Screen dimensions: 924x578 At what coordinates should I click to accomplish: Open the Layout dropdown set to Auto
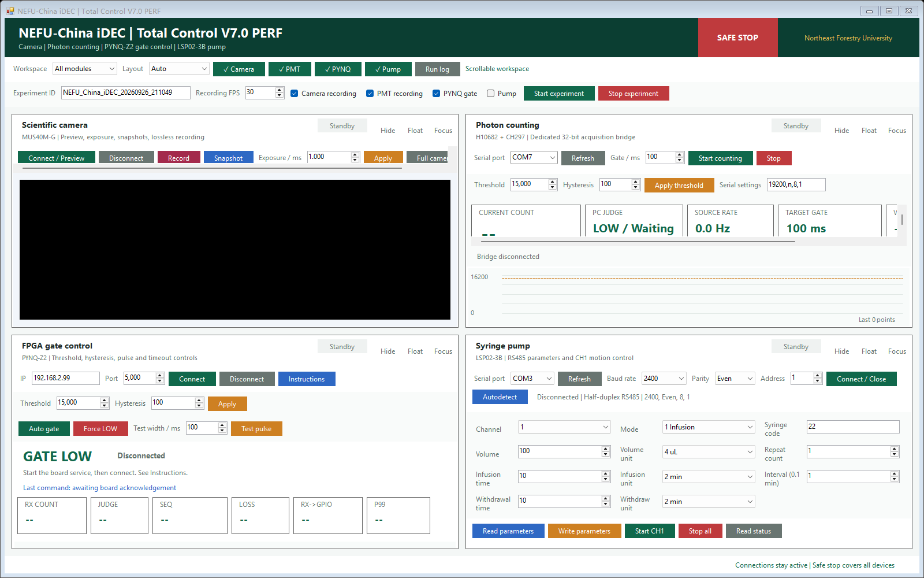tap(179, 69)
